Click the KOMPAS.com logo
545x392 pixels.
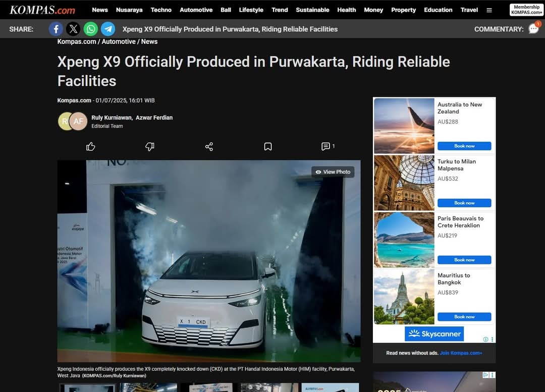[x=42, y=10]
